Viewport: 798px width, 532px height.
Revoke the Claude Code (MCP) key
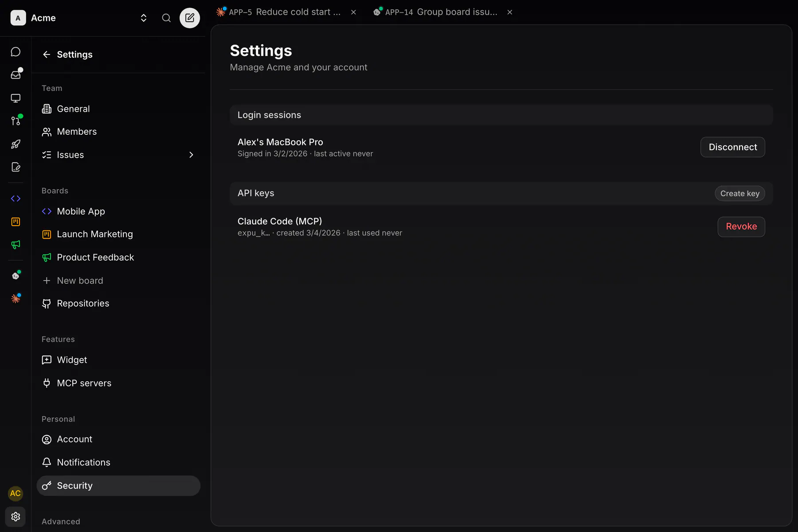741,227
